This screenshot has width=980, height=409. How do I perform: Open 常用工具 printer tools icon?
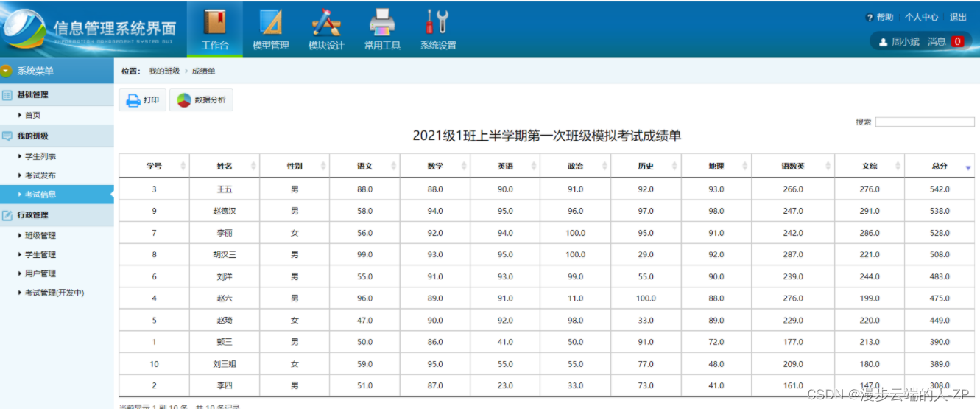coord(382,21)
